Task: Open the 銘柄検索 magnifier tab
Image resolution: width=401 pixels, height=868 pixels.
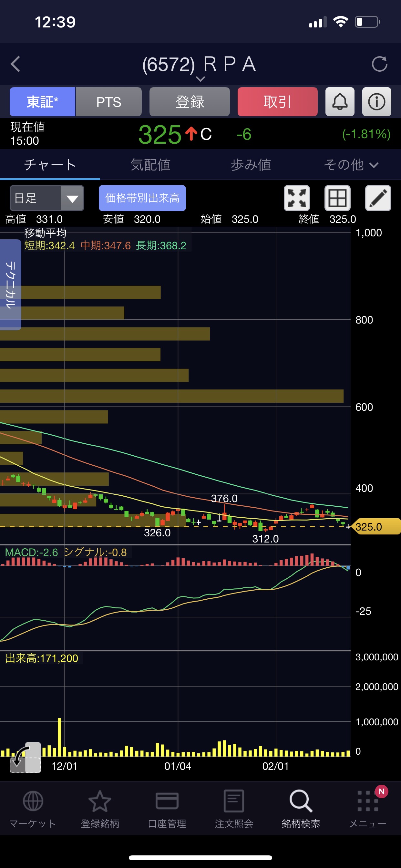Action: pos(301,809)
